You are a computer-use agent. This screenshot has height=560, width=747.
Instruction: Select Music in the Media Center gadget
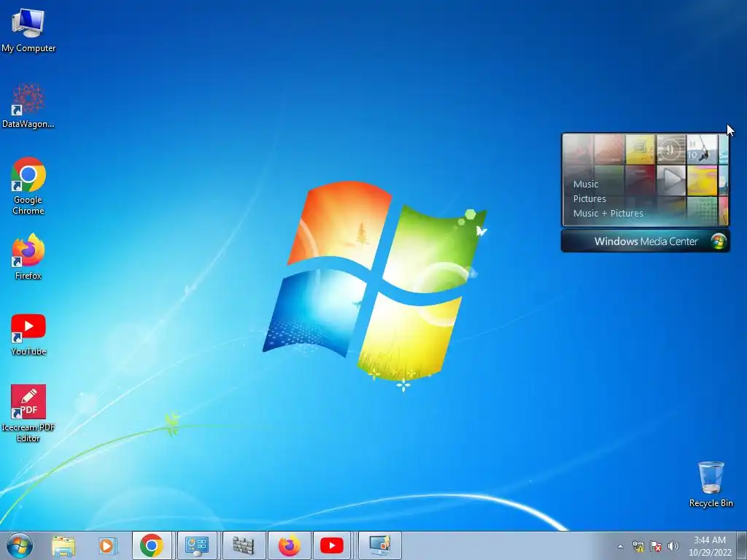point(586,184)
